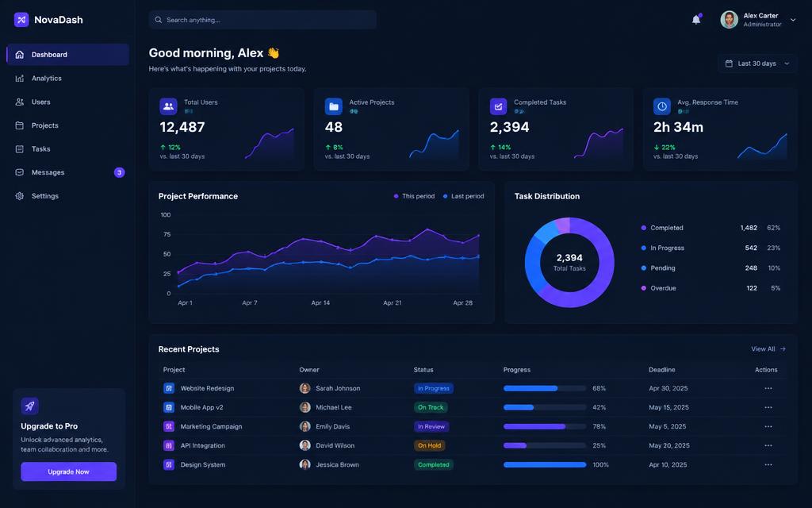Open Settings in sidebar
Viewport: 812px width, 508px height.
68,196
